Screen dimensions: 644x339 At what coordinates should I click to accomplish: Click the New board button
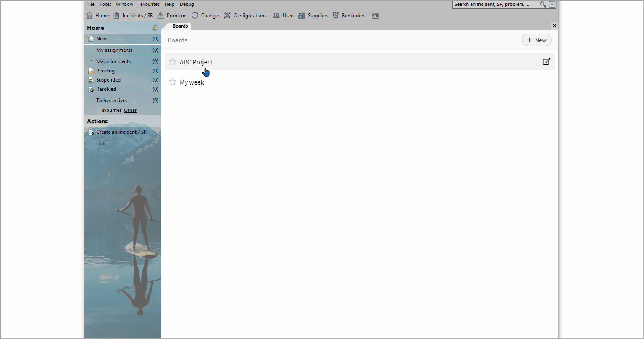(x=536, y=40)
